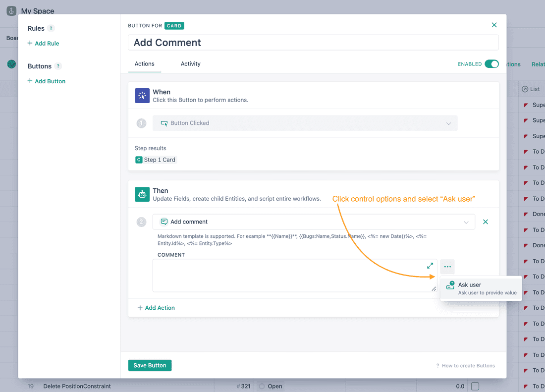Expand the comment field with the arrows icon
Viewport: 545px width, 392px height.
(x=430, y=266)
